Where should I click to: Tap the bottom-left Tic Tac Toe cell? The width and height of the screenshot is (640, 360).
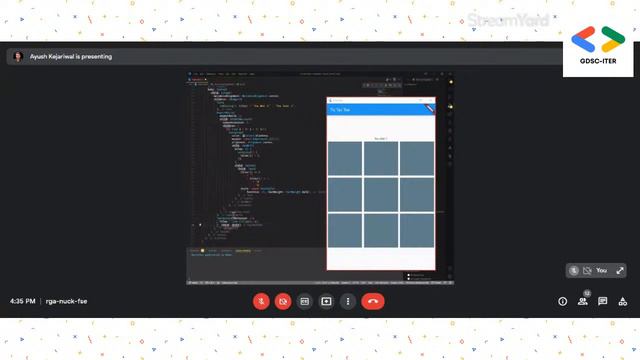(x=345, y=230)
